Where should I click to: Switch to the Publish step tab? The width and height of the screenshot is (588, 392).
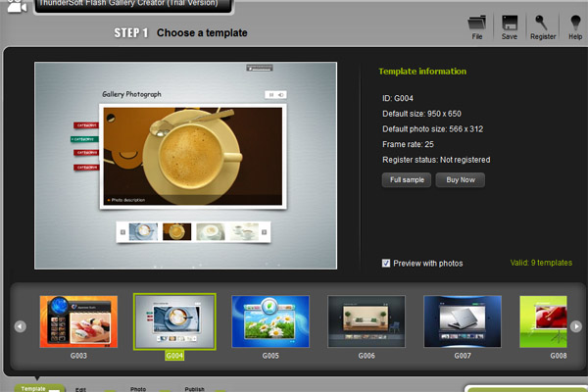[194, 389]
